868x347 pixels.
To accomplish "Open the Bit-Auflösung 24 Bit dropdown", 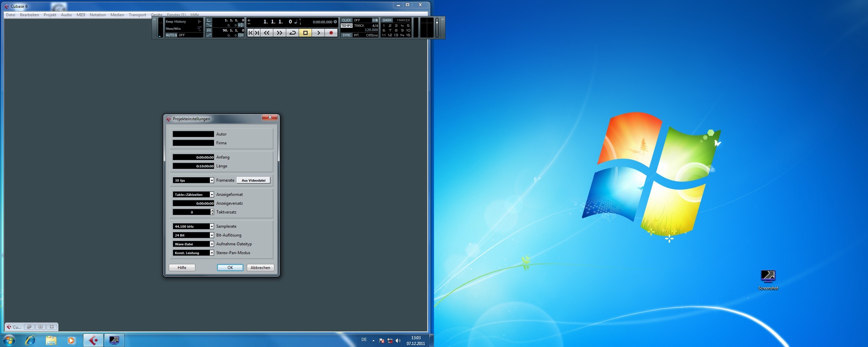I will point(193,235).
